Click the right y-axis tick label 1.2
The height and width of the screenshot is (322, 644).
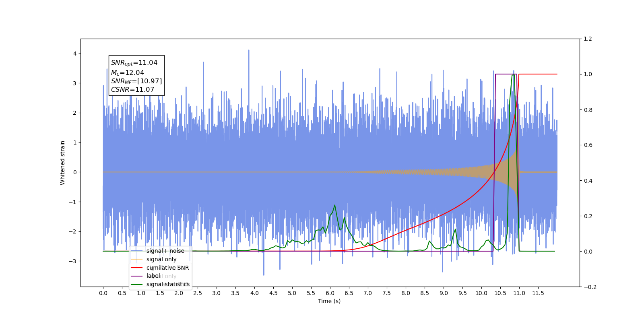click(x=588, y=39)
